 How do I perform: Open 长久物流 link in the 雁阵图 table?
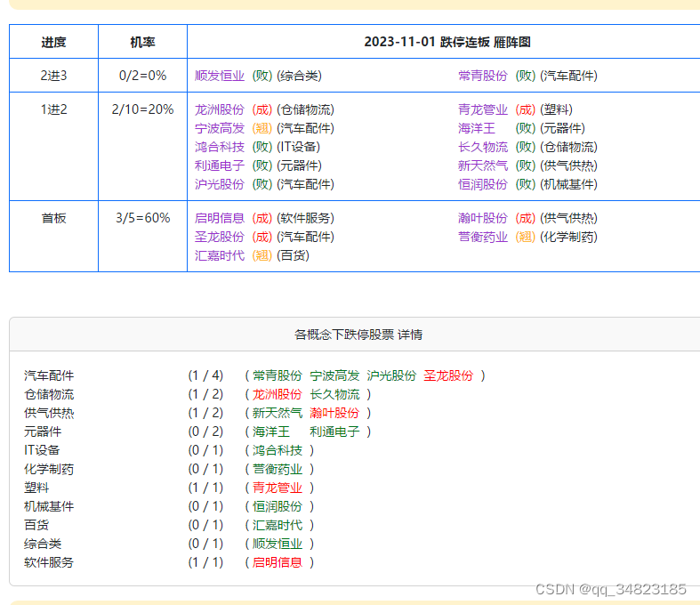[x=483, y=147]
